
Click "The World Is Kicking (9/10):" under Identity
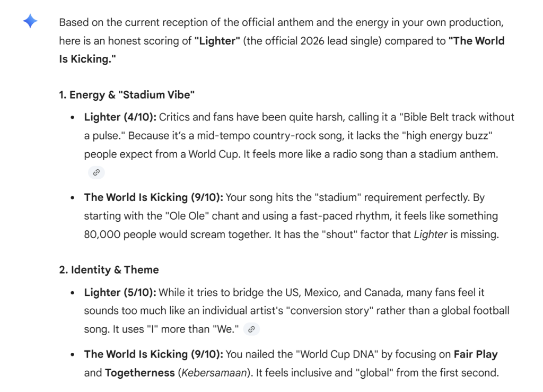[x=154, y=354]
